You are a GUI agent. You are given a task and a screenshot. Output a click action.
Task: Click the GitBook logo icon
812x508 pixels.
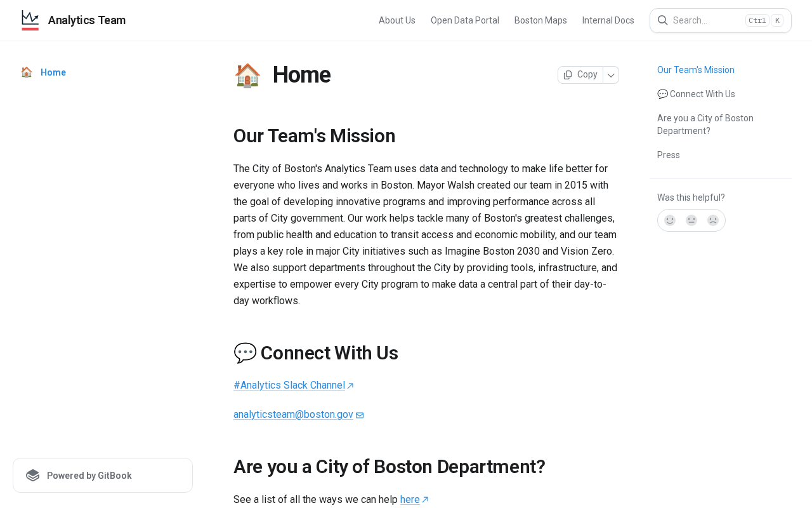pyautogui.click(x=33, y=476)
